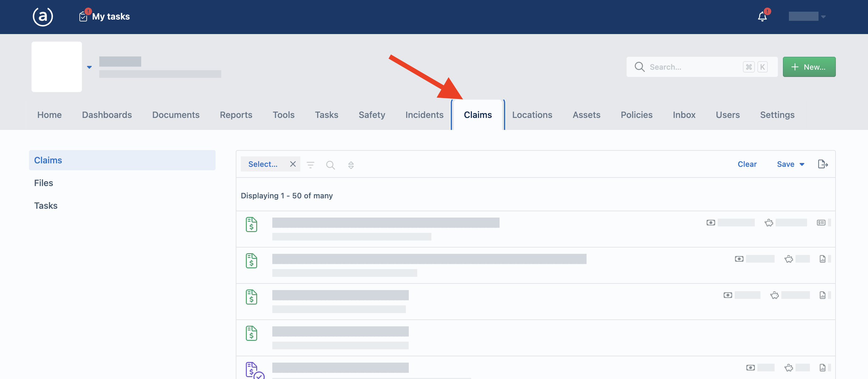Image resolution: width=868 pixels, height=379 pixels.
Task: Switch to the Safety tab
Action: [x=372, y=115]
